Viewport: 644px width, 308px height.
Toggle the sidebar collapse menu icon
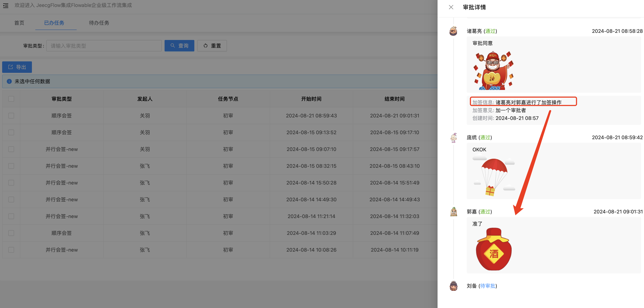[x=6, y=6]
